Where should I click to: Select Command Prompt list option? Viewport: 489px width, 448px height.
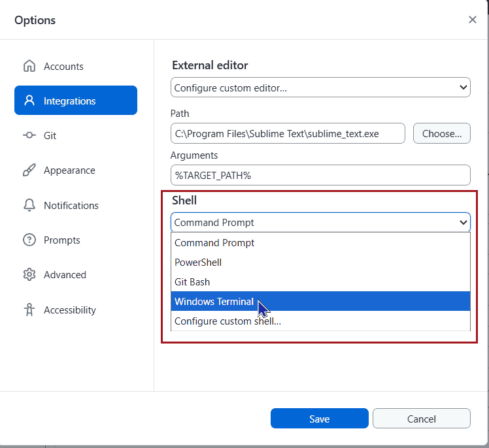point(214,243)
